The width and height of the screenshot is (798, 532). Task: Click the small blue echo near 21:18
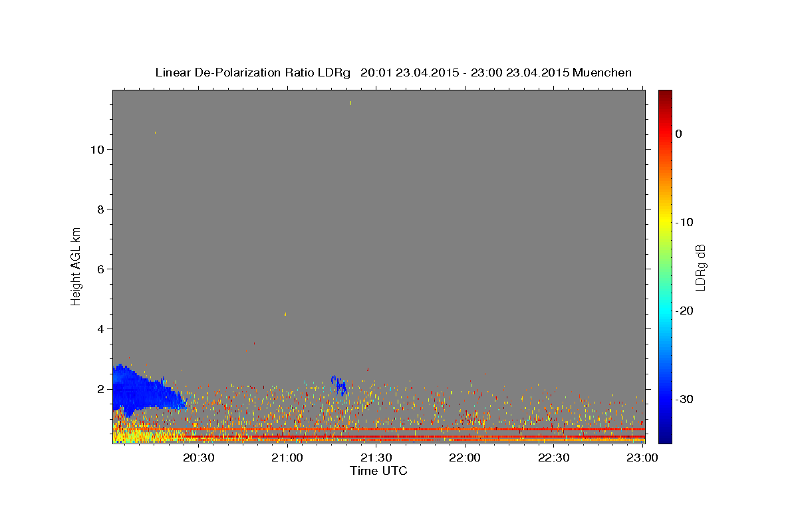pos(339,385)
